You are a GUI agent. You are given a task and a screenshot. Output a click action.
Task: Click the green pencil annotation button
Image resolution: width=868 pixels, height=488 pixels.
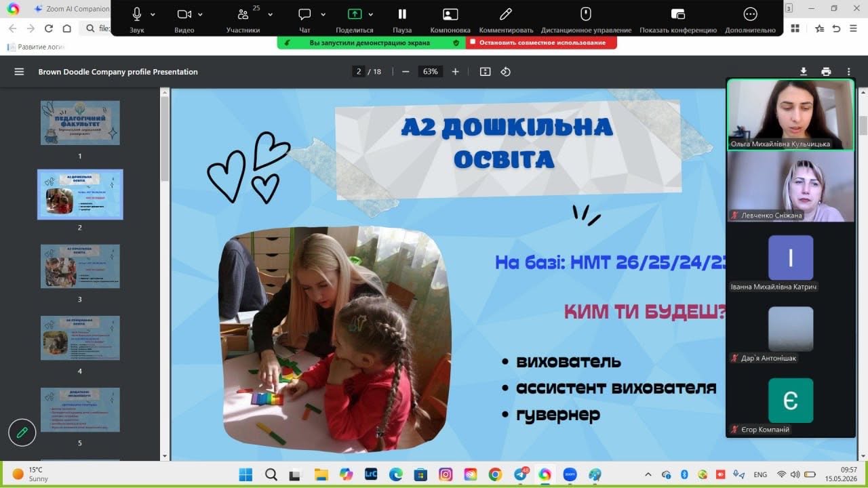(22, 432)
